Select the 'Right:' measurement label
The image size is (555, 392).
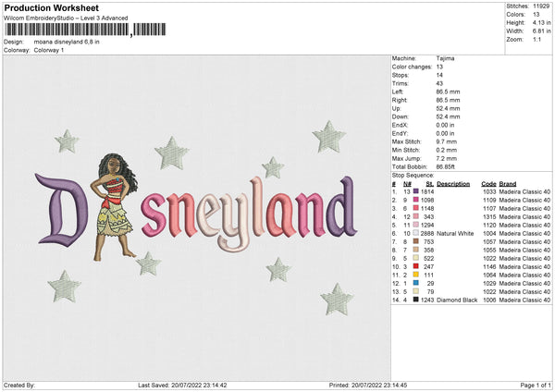[400, 100]
